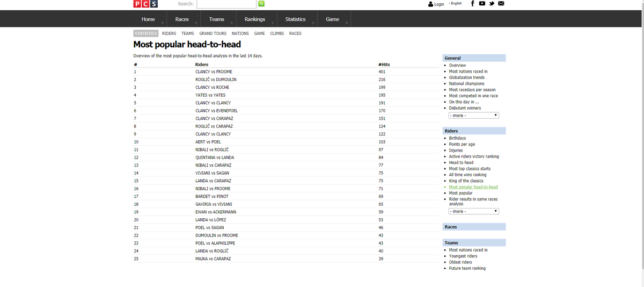The image size is (644, 287).
Task: Open Active riders victory ranking link
Action: point(474,156)
